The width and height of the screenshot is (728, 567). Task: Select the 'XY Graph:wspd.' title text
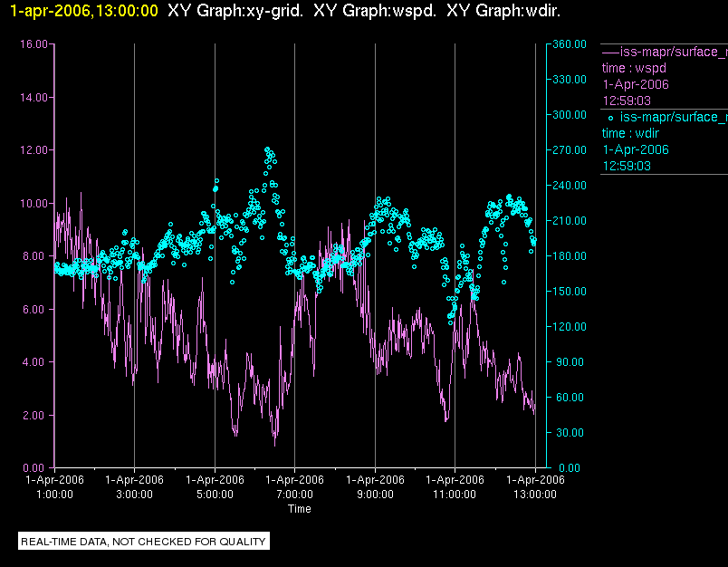(x=375, y=11)
